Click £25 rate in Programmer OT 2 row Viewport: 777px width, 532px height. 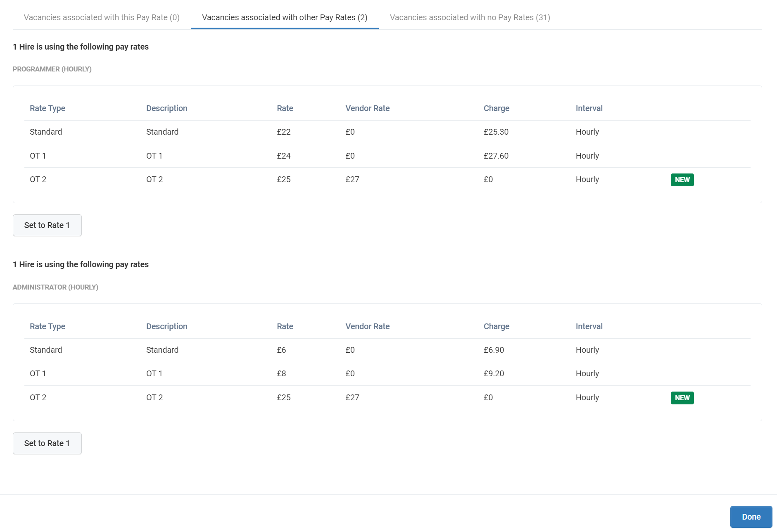pyautogui.click(x=284, y=179)
